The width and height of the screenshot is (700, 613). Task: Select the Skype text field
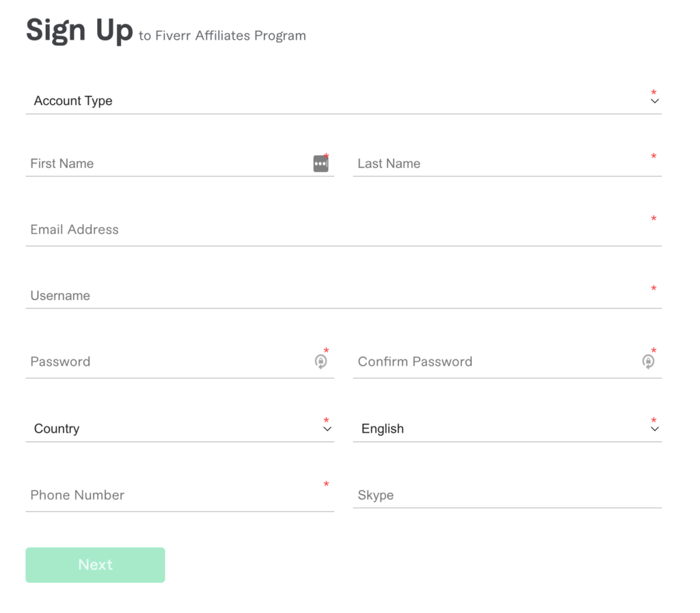tap(506, 495)
